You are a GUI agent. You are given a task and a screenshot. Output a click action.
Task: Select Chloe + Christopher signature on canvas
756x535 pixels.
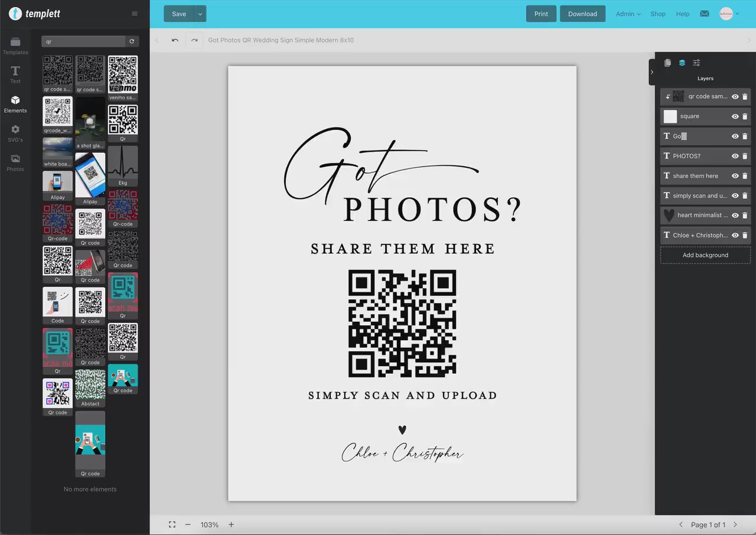pyautogui.click(x=402, y=453)
